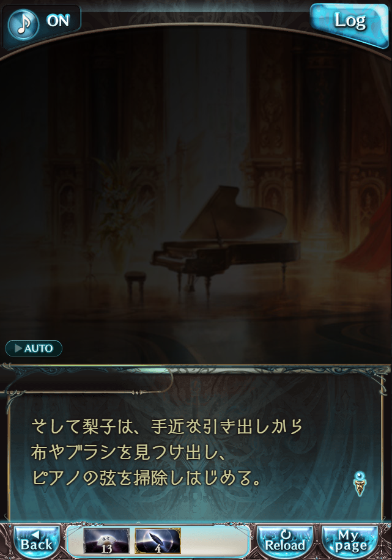Screen dimensions: 392x560
Task: Go Back using the bottom bar button
Action: [x=37, y=541]
